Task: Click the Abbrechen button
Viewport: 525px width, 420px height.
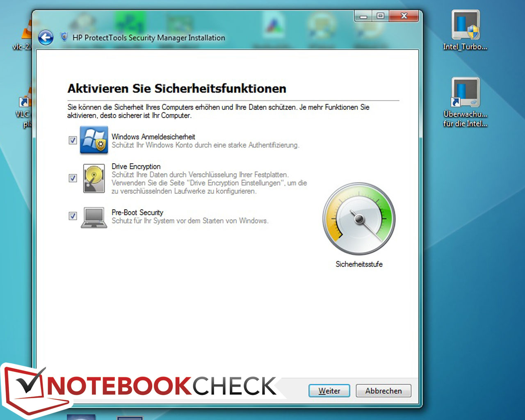Action: (x=383, y=391)
